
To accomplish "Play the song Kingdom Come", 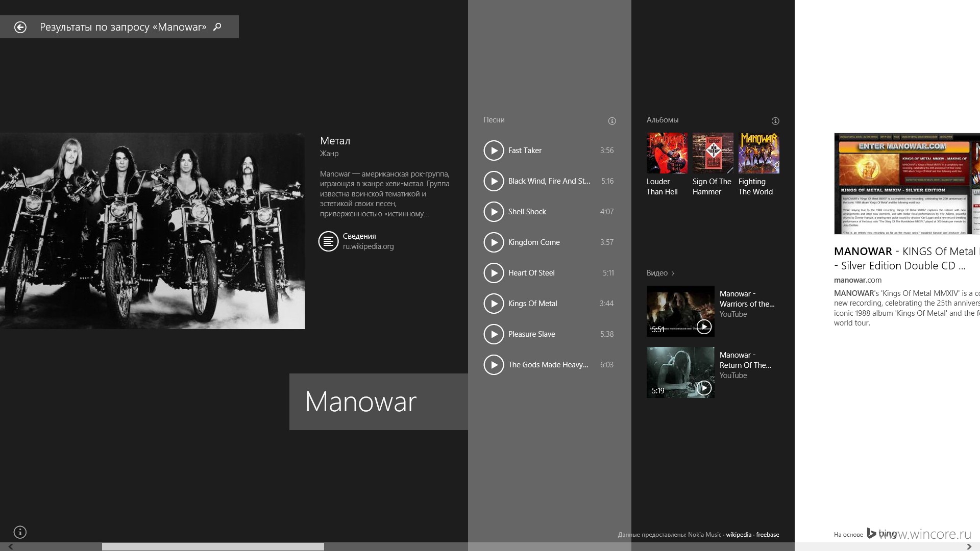I will (494, 242).
